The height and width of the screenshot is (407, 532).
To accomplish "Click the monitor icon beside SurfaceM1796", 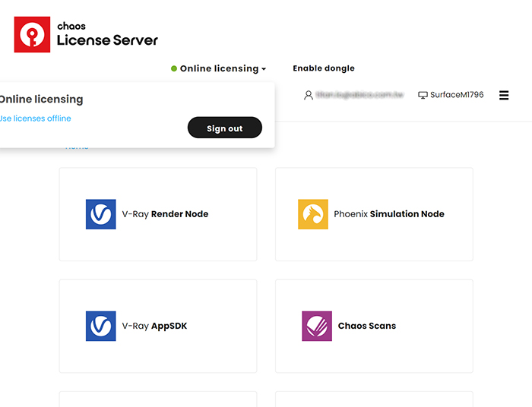I will coord(423,96).
